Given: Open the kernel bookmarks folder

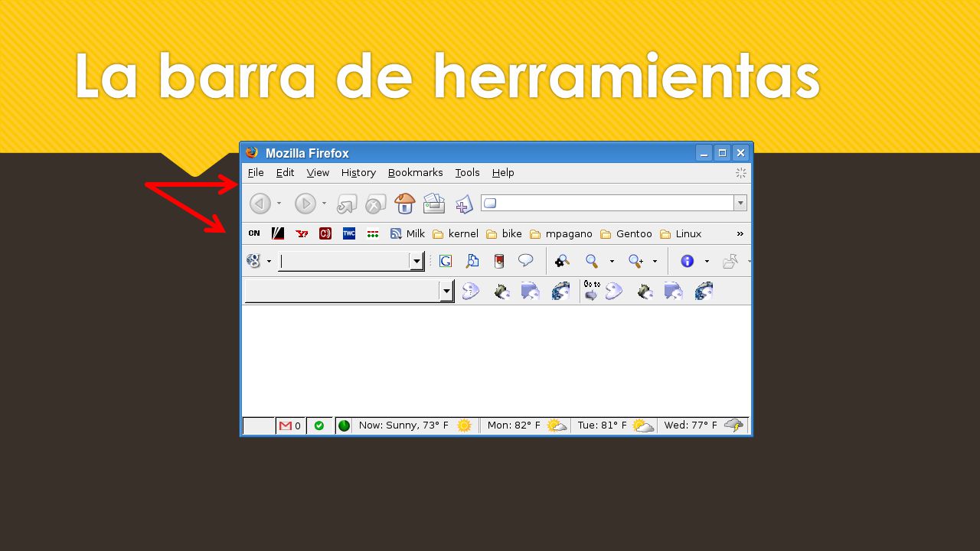Looking at the screenshot, I should point(456,233).
